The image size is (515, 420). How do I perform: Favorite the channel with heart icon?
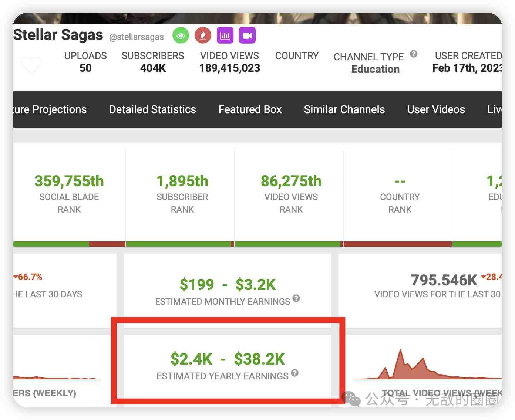tap(31, 65)
